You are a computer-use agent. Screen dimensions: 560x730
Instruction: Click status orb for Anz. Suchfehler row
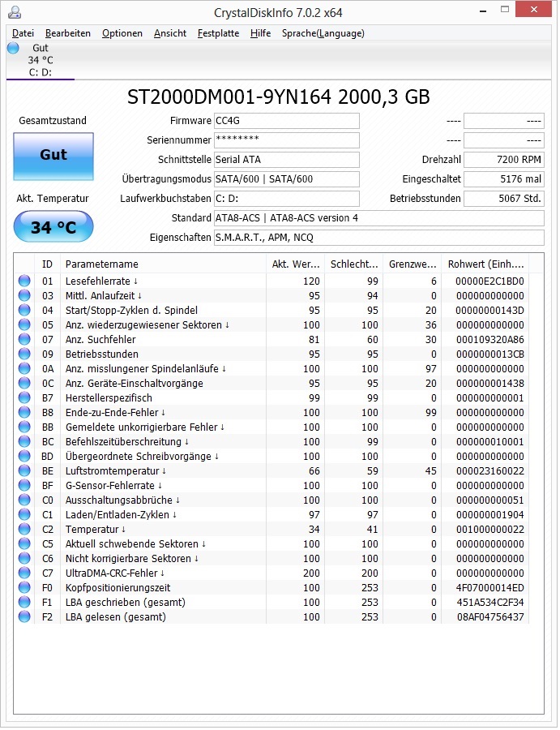(x=24, y=339)
